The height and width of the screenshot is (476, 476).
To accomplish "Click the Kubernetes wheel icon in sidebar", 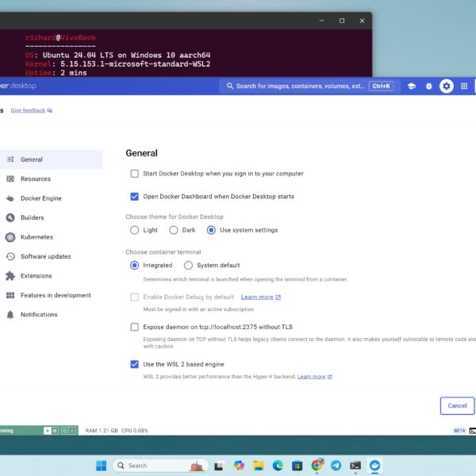I will pyautogui.click(x=10, y=237).
